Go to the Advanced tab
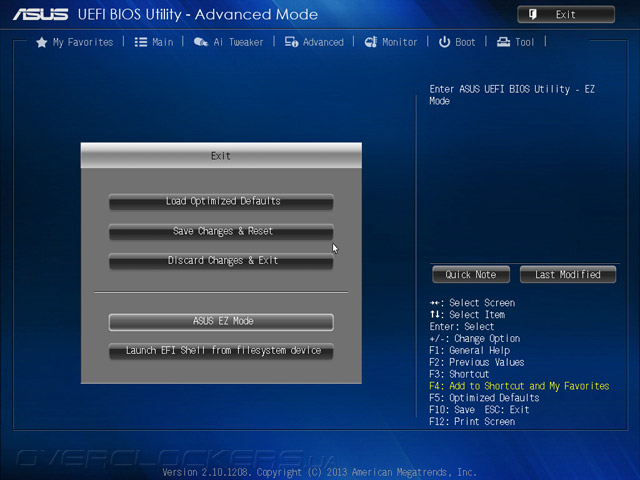640x480 pixels. (314, 42)
